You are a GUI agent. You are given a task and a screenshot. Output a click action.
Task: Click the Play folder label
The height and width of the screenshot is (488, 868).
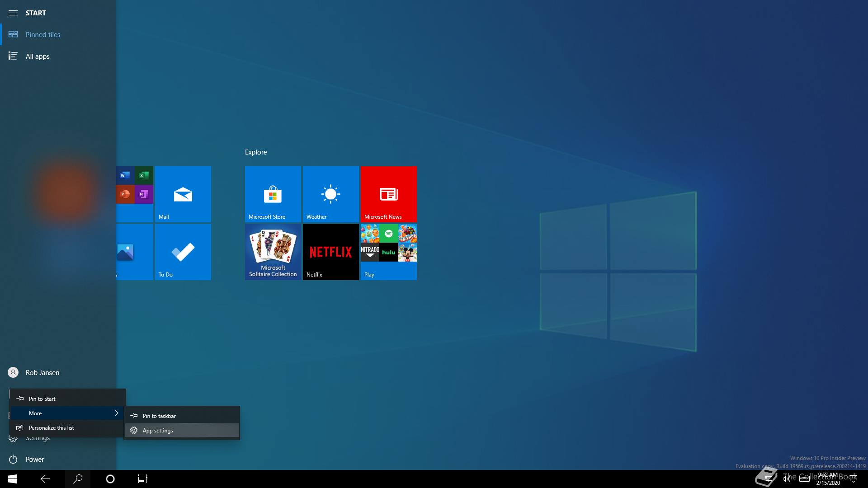(x=369, y=275)
